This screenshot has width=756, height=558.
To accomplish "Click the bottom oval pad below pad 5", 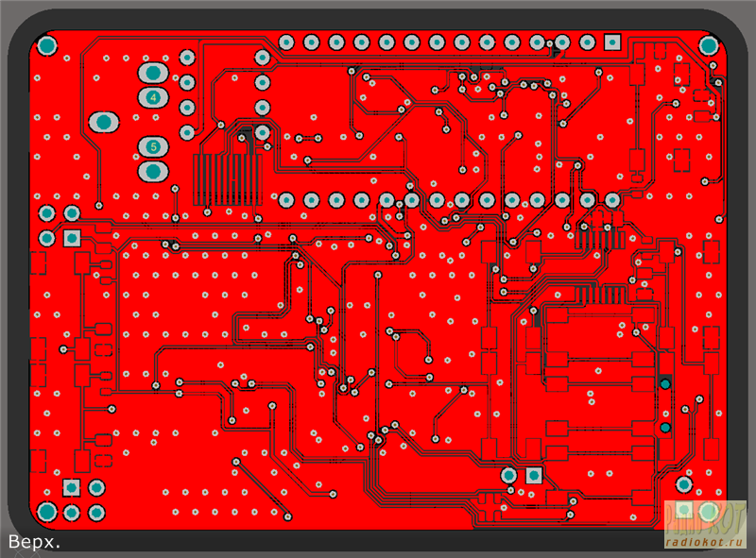I will coord(153,171).
